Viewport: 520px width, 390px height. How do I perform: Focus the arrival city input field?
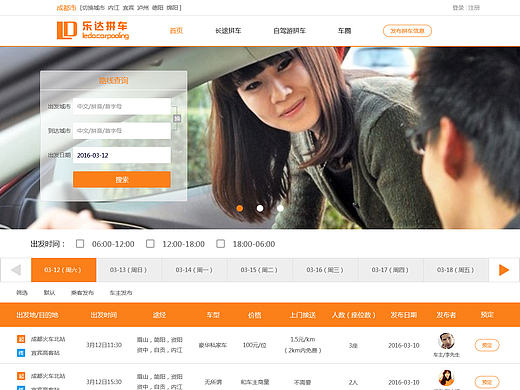[x=122, y=131]
